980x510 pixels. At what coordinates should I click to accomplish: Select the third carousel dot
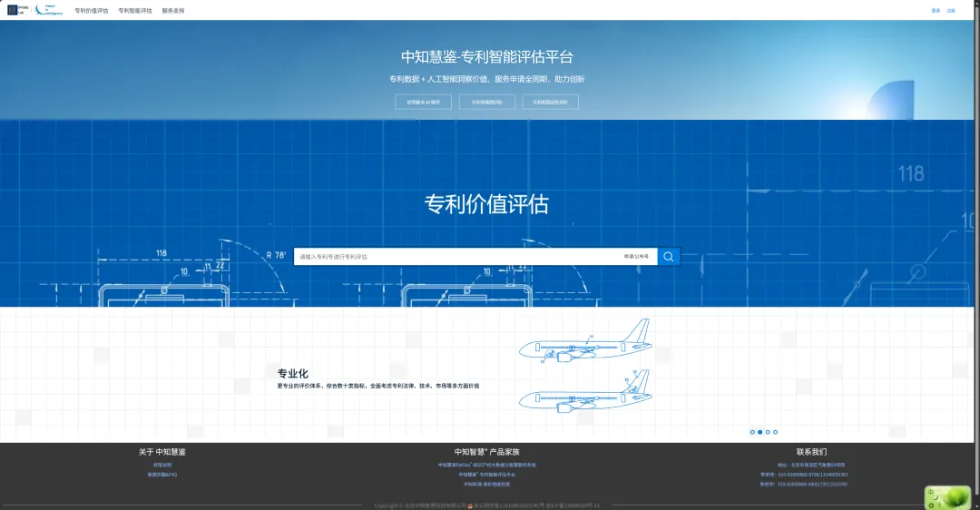point(768,432)
